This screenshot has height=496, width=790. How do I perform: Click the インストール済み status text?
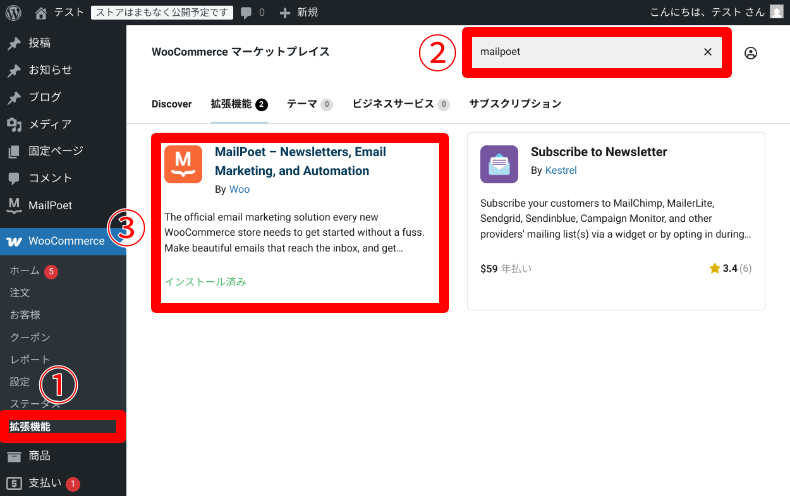206,282
